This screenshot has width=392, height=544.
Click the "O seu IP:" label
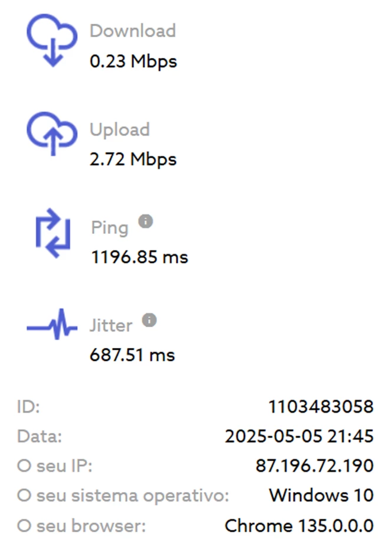55,466
